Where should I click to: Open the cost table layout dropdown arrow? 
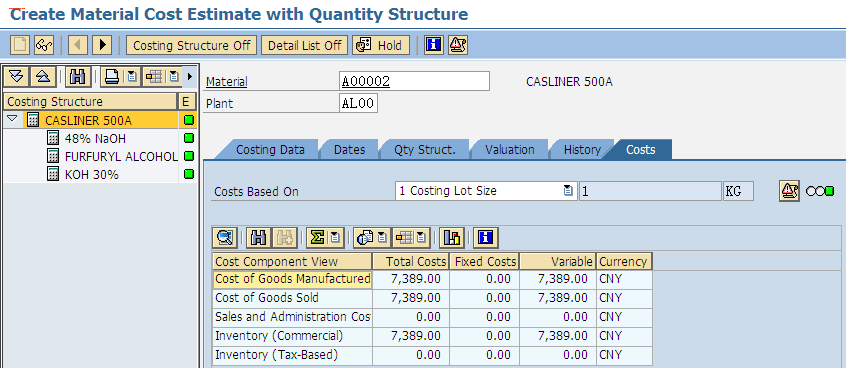pyautogui.click(x=422, y=237)
